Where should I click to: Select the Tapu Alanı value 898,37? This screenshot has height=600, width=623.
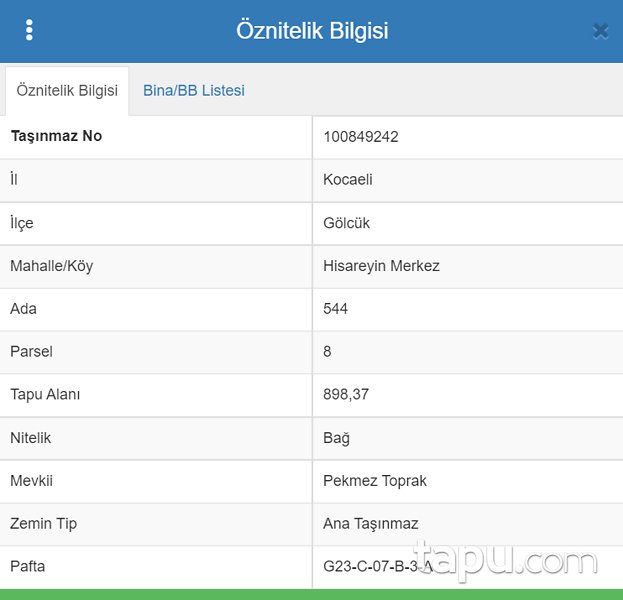click(x=346, y=395)
